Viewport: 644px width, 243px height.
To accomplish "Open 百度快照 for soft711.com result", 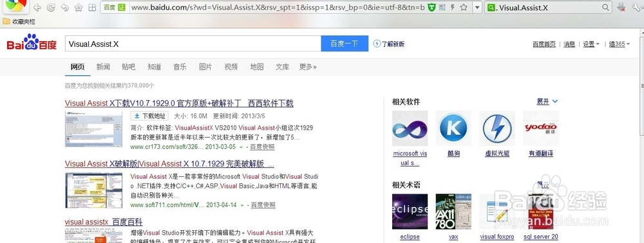I will point(263,205).
